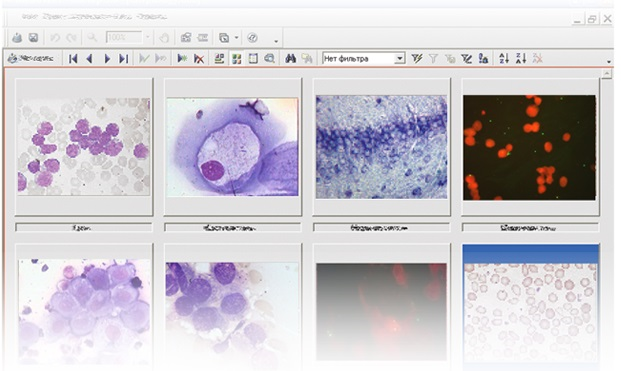621x371 pixels.
Task: Sort records ascending A to Z
Action: pos(504,59)
